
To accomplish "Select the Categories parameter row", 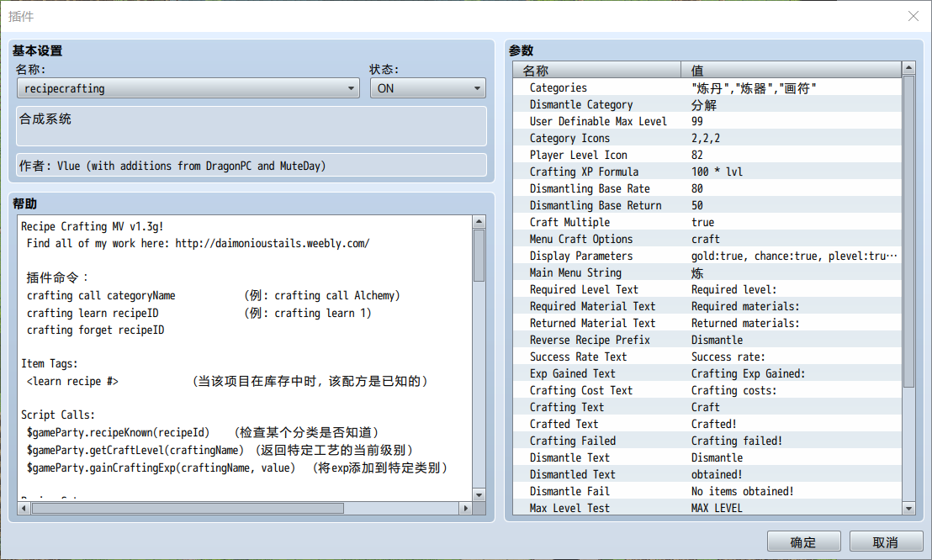I will coord(707,88).
